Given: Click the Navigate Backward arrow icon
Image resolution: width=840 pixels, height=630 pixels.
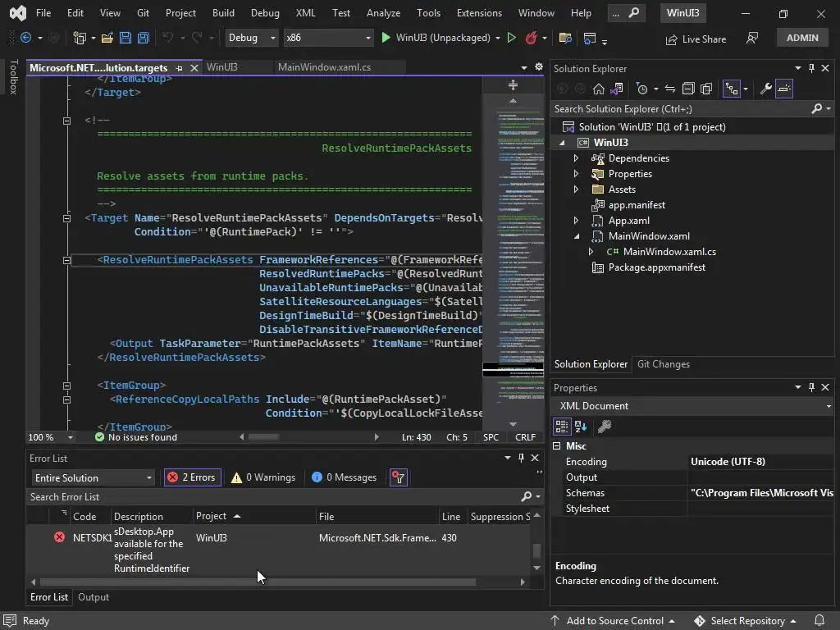Looking at the screenshot, I should [25, 38].
